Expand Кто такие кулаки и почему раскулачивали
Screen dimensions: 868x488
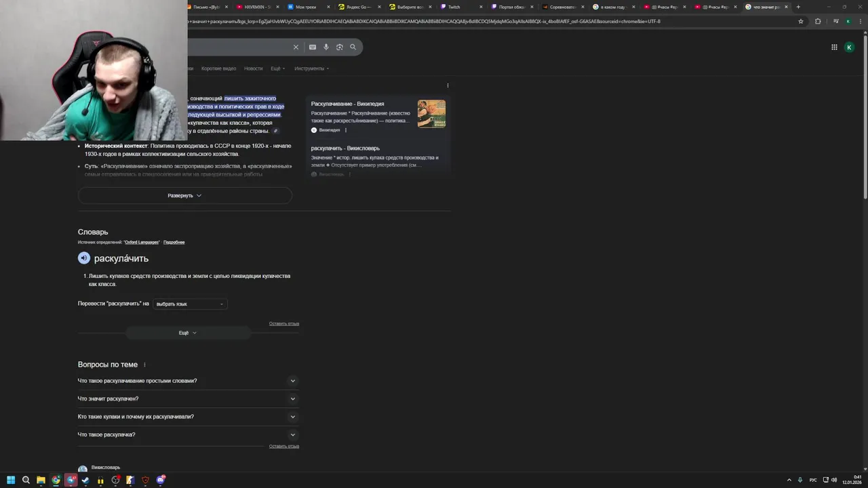click(188, 417)
